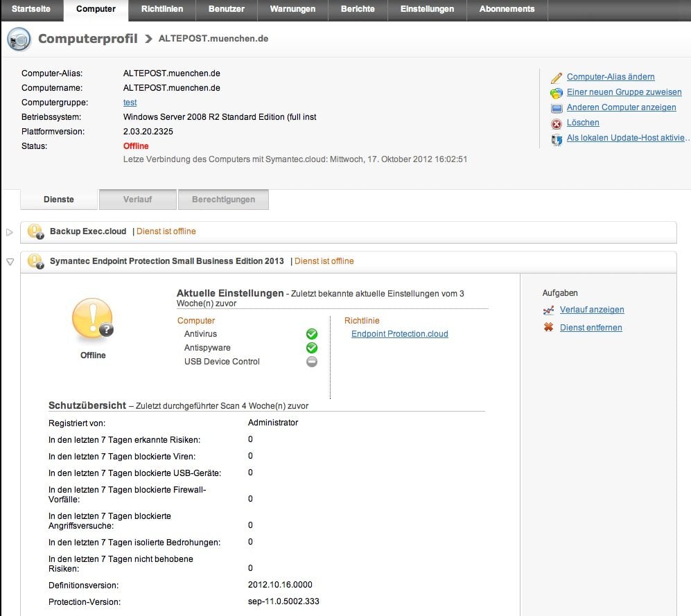
Task: Click the red delete icon beside Löschen
Action: [x=556, y=123]
